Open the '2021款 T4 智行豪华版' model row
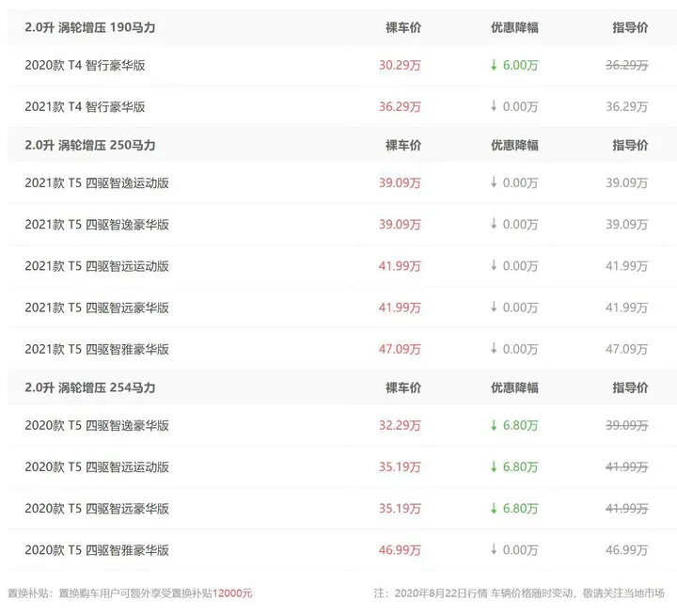The width and height of the screenshot is (677, 616). (342, 106)
